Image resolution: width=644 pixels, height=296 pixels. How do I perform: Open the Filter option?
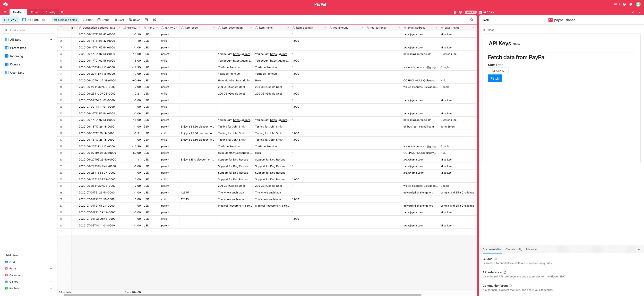[87, 20]
